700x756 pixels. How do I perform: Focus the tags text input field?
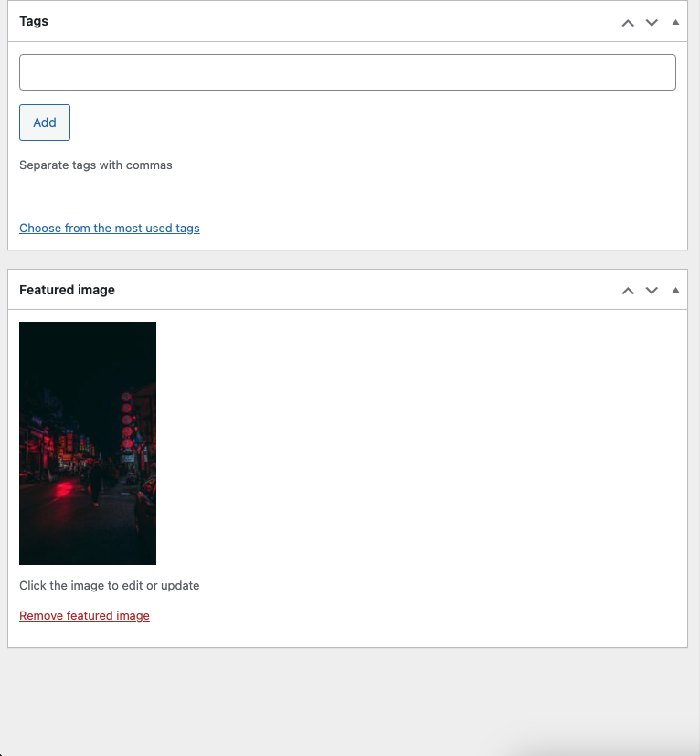click(347, 72)
